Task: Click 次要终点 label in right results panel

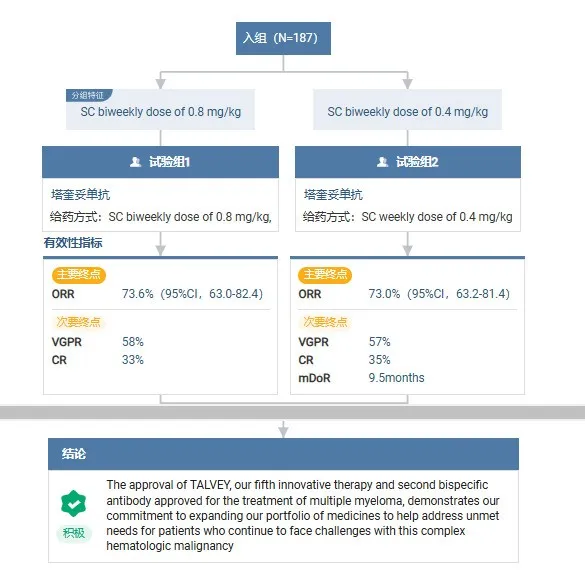Action: pyautogui.click(x=325, y=322)
